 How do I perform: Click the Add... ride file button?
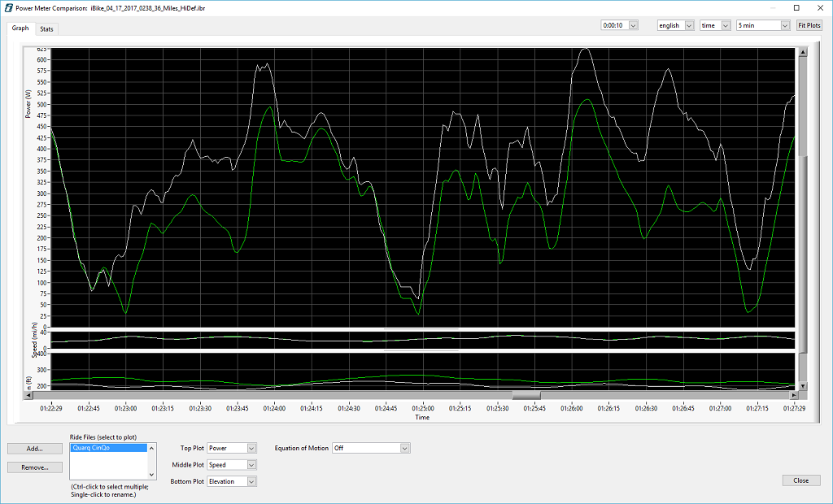33,448
